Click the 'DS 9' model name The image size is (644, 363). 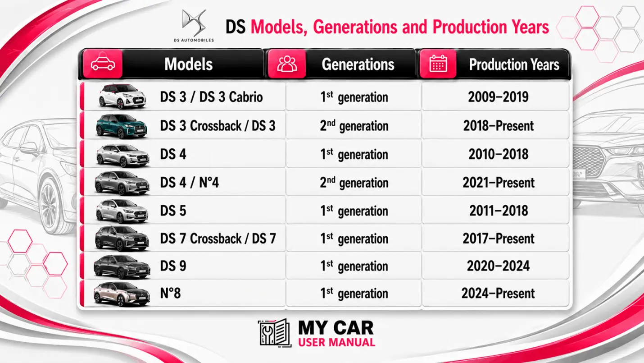coord(173,266)
